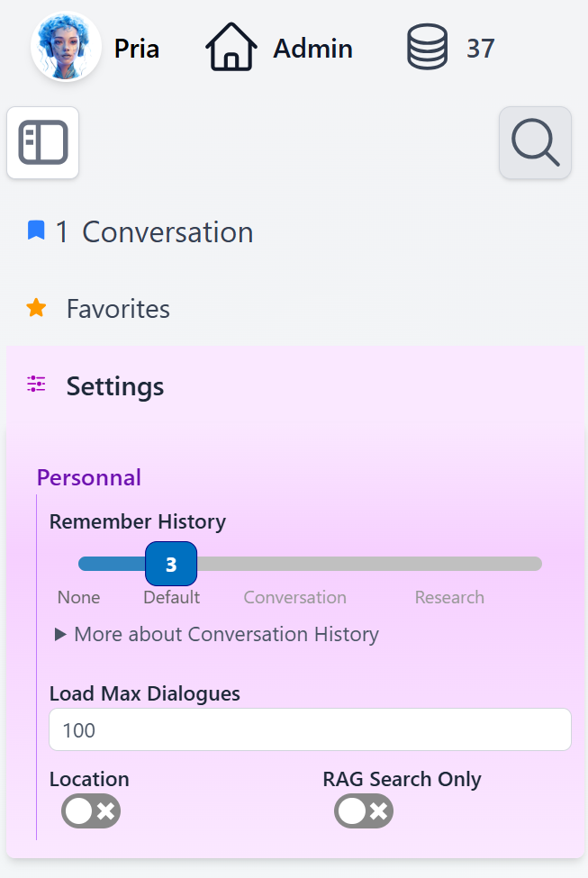The image size is (588, 878).
Task: Click the bookmark icon beside 1 Conversation
Action: coord(35,231)
